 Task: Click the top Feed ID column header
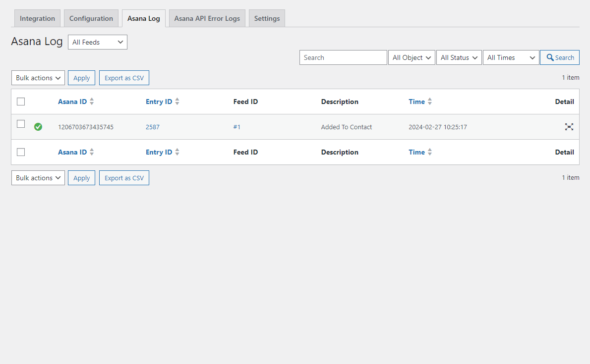[x=245, y=102]
